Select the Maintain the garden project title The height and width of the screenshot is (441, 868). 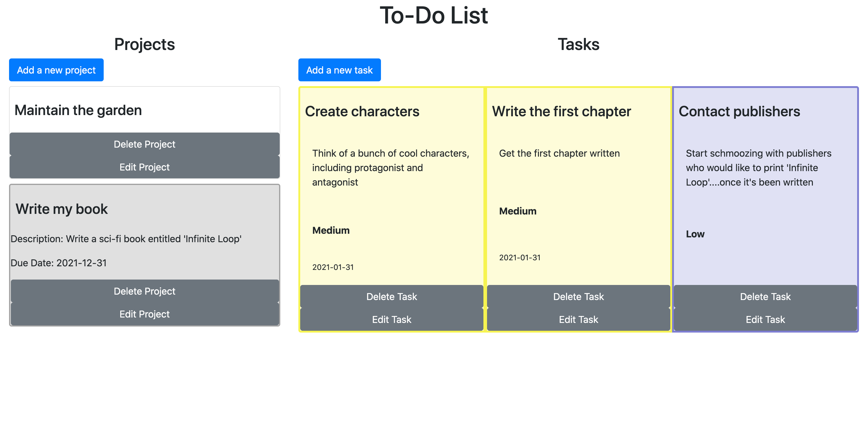click(x=78, y=111)
